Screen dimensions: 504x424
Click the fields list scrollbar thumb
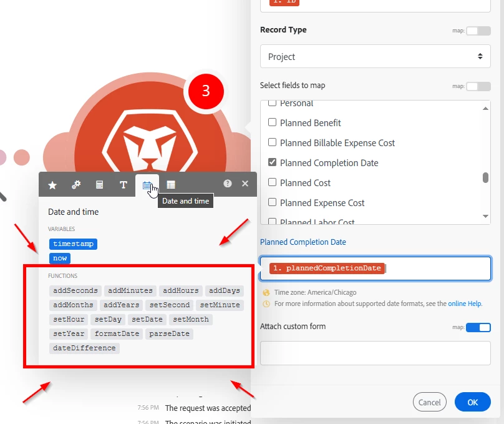(x=485, y=177)
